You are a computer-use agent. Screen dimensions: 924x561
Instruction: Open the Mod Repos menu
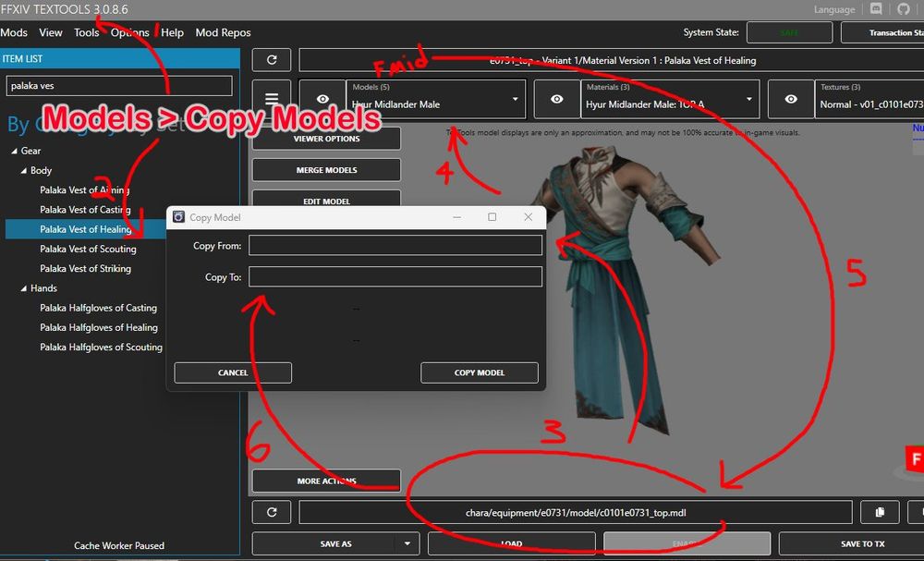point(223,32)
